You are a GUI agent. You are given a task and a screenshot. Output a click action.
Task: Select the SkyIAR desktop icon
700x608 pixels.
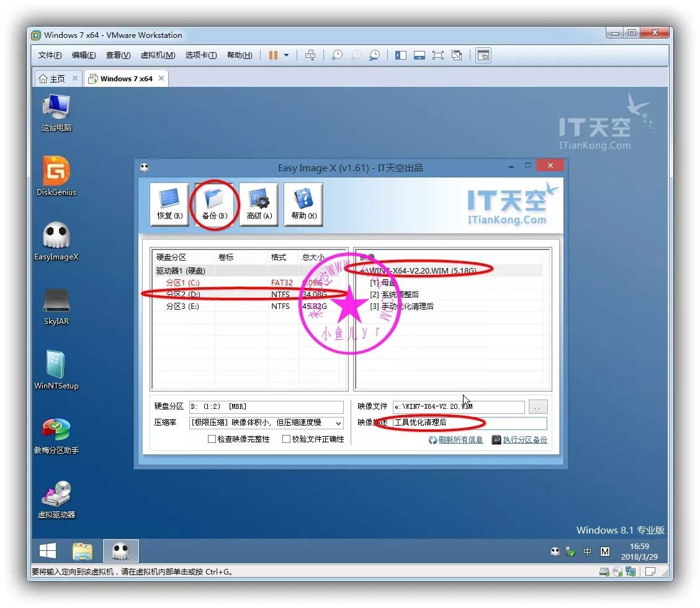pos(56,305)
